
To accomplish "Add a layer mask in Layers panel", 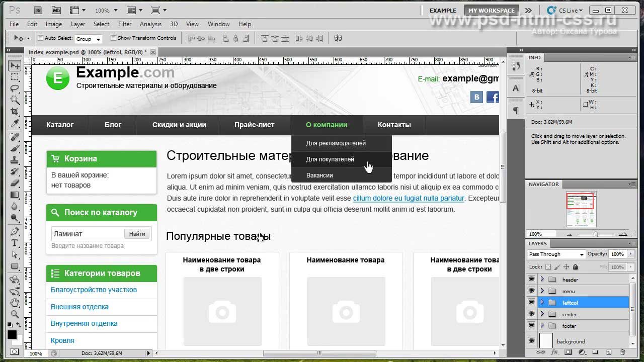I will pyautogui.click(x=568, y=352).
